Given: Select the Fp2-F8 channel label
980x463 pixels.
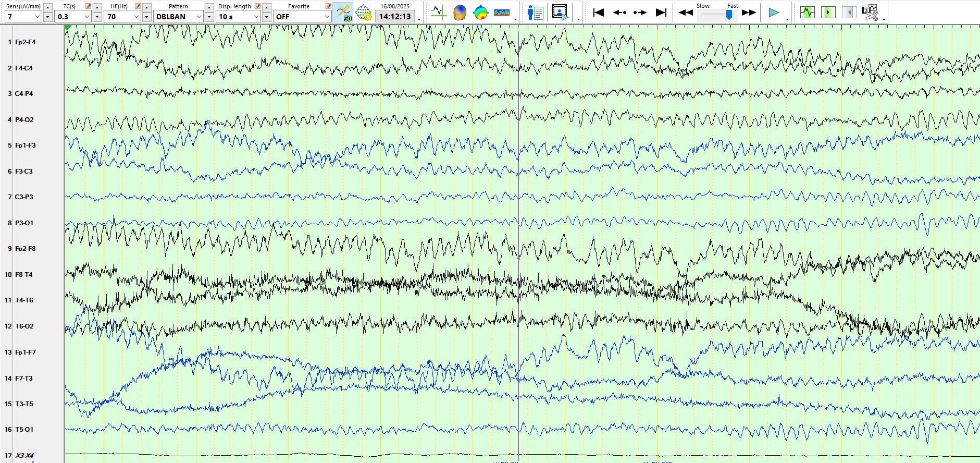Looking at the screenshot, I should [x=25, y=249].
